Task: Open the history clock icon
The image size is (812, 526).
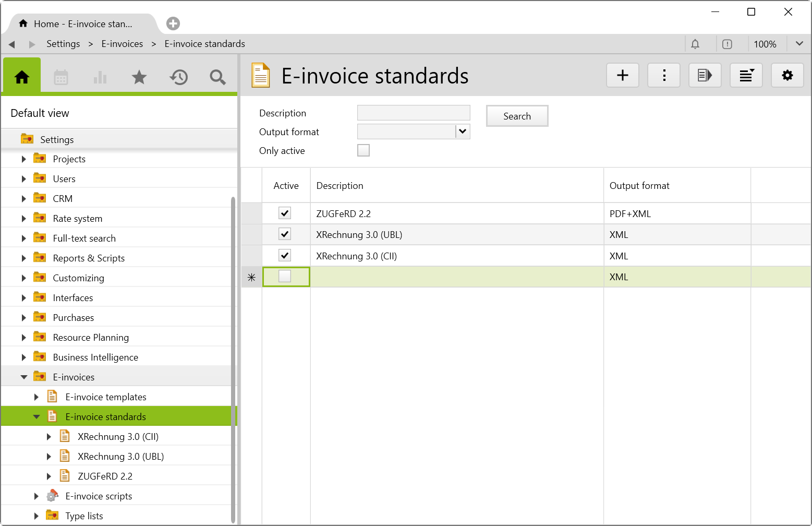Action: click(178, 78)
